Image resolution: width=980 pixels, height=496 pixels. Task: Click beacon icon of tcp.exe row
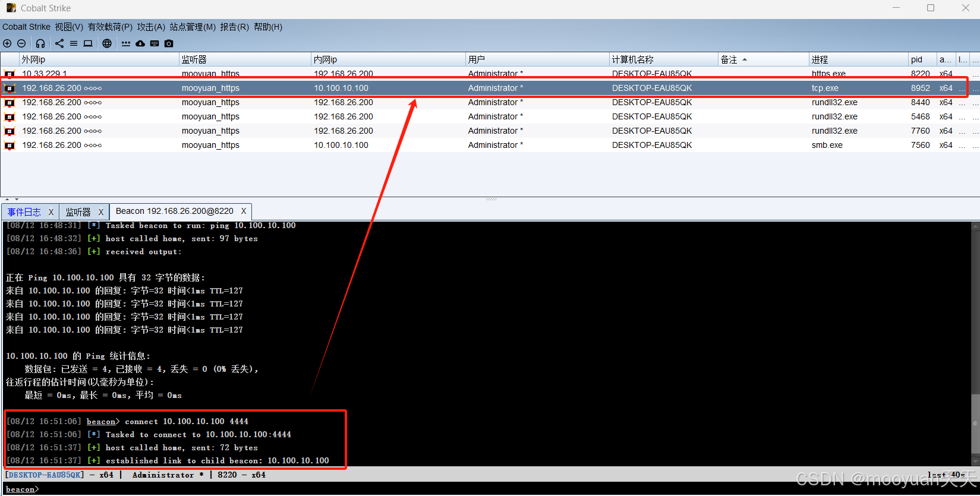point(10,88)
